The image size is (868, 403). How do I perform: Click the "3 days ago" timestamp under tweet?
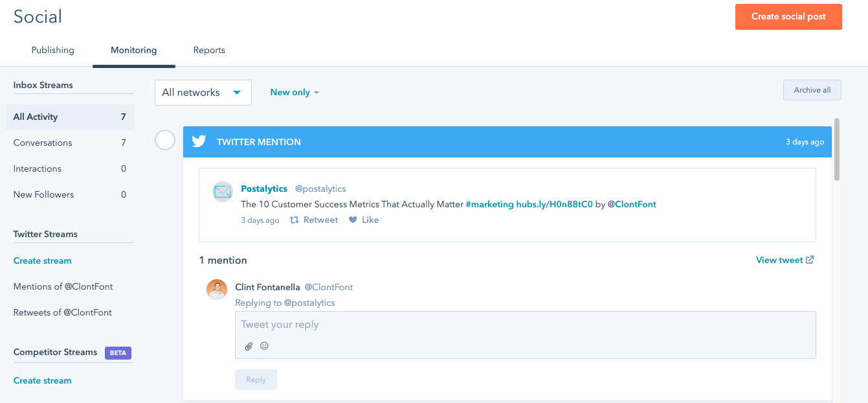[260, 220]
